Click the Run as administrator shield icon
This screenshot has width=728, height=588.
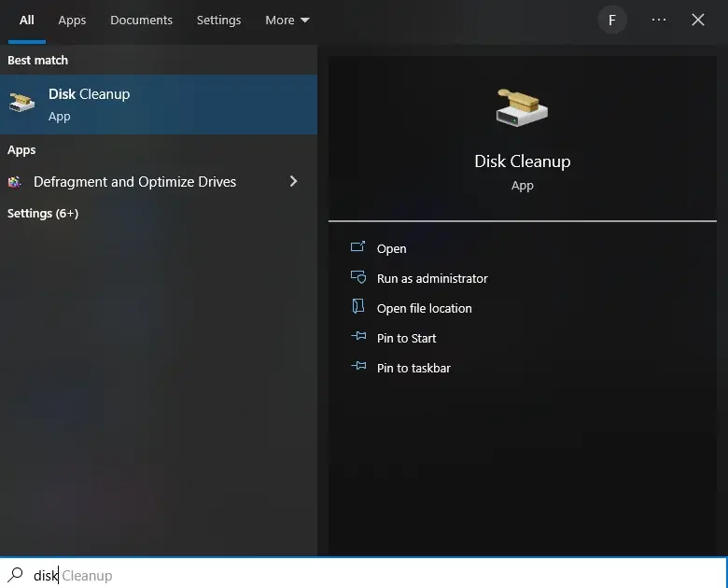click(x=358, y=277)
